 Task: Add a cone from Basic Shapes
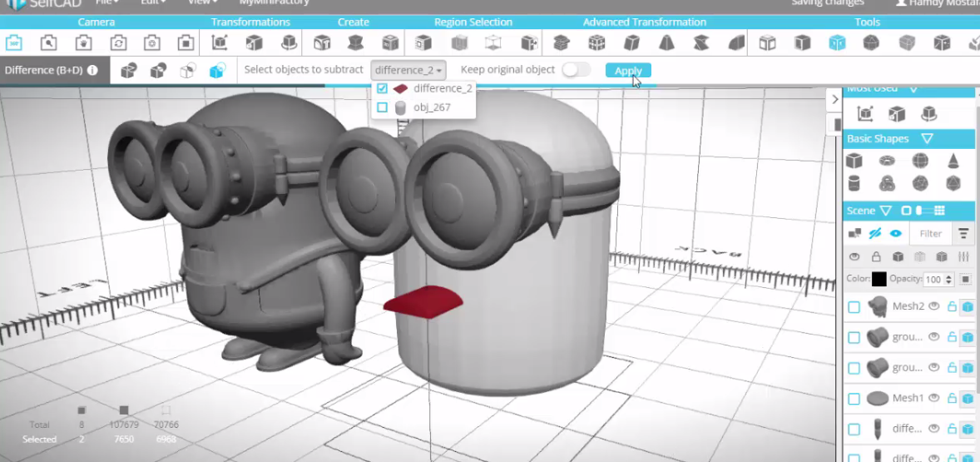point(953,161)
